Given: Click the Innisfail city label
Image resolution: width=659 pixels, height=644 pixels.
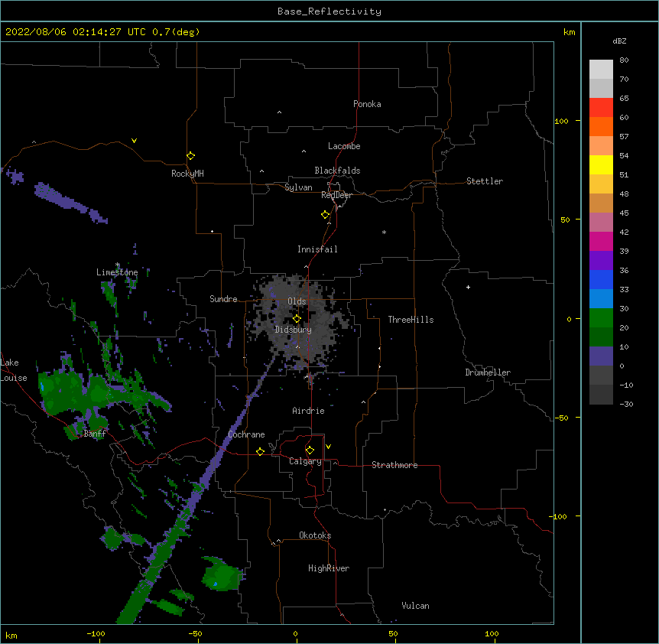Looking at the screenshot, I should point(317,249).
